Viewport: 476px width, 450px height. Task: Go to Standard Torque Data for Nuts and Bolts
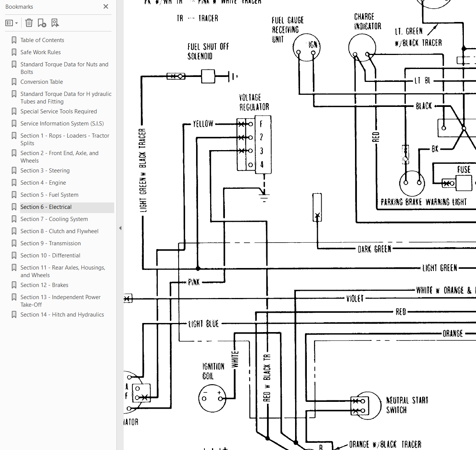tap(64, 68)
